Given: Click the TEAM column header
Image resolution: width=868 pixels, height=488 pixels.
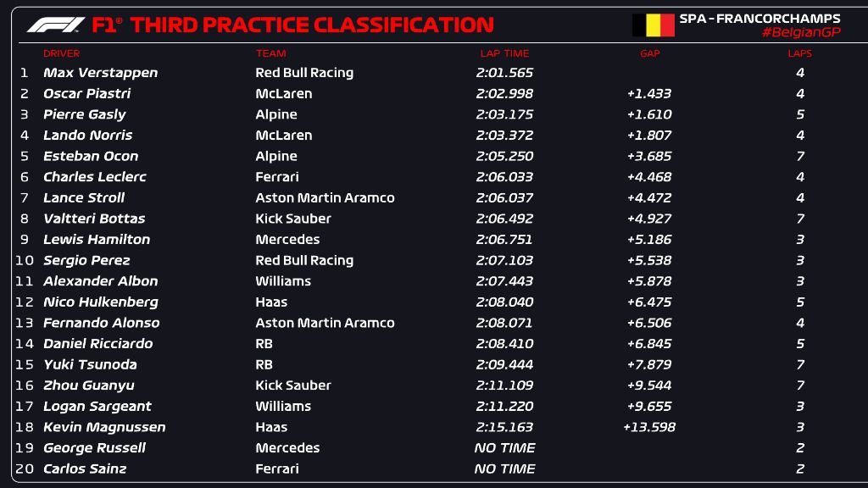Looking at the screenshot, I should click(271, 53).
